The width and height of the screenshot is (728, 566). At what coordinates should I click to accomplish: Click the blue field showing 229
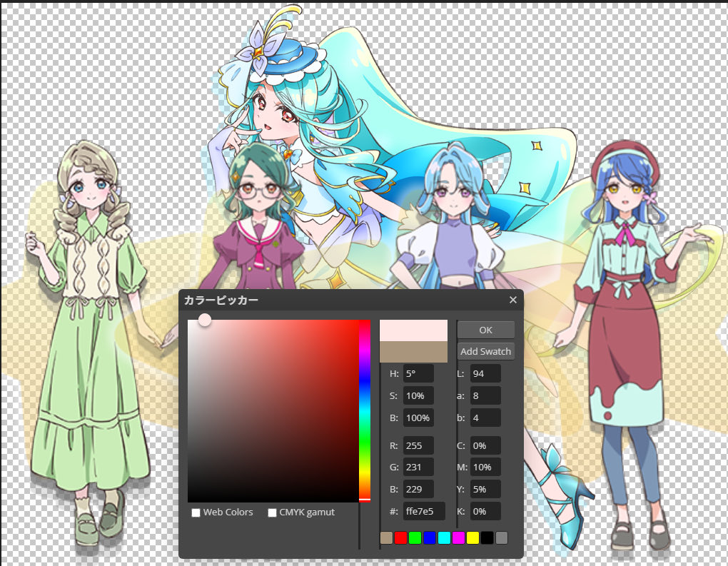coord(418,490)
